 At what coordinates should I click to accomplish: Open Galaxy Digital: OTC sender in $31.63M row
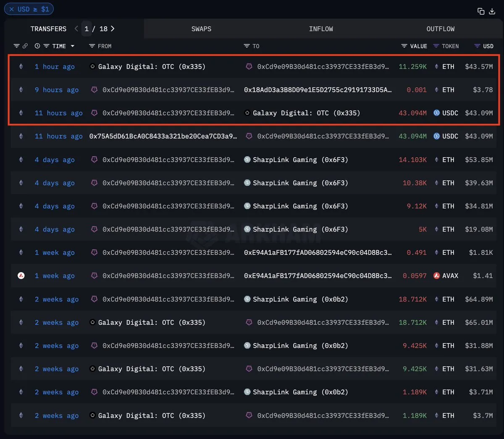point(152,369)
